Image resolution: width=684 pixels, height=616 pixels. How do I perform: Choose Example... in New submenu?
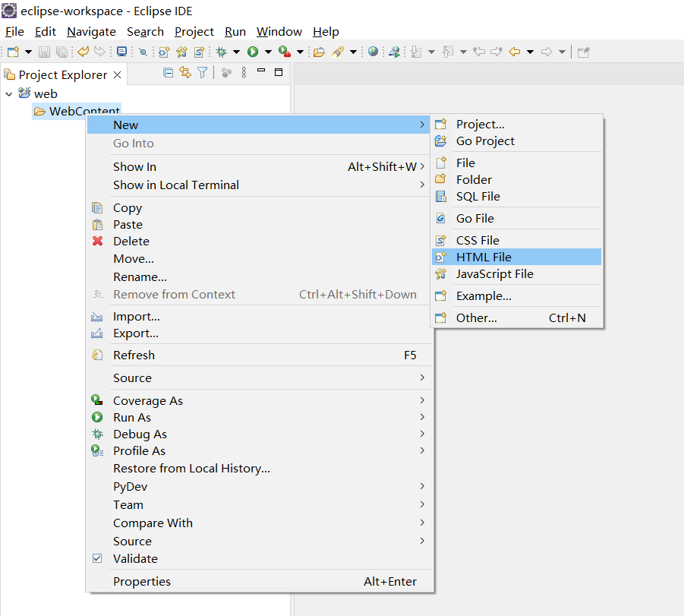516,296
